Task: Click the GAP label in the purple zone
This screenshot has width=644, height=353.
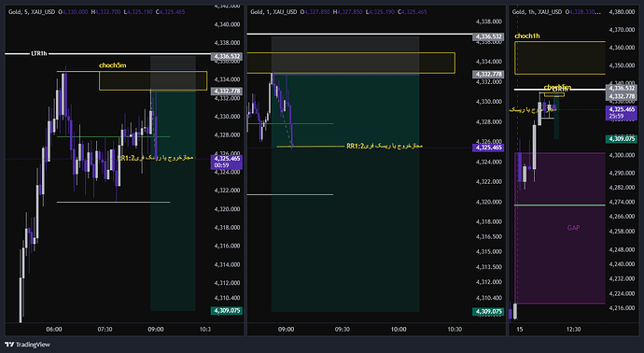Action: pos(573,228)
